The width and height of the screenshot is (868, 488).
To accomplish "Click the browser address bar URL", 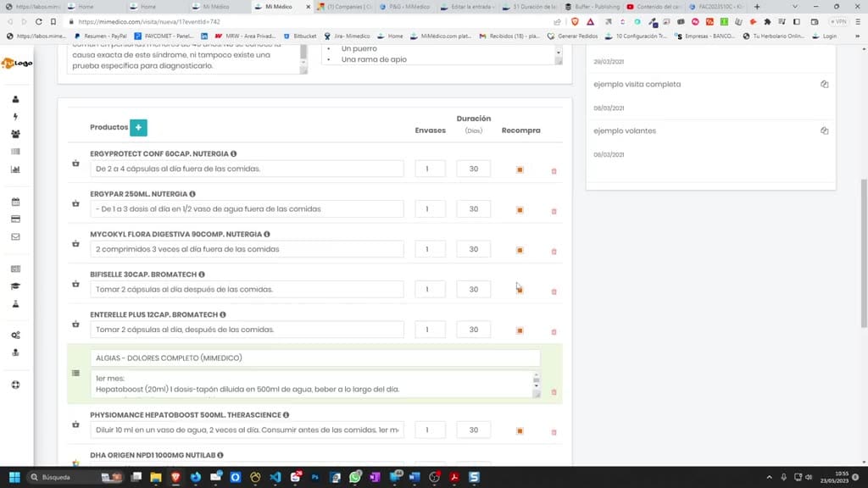I will 149,21.
